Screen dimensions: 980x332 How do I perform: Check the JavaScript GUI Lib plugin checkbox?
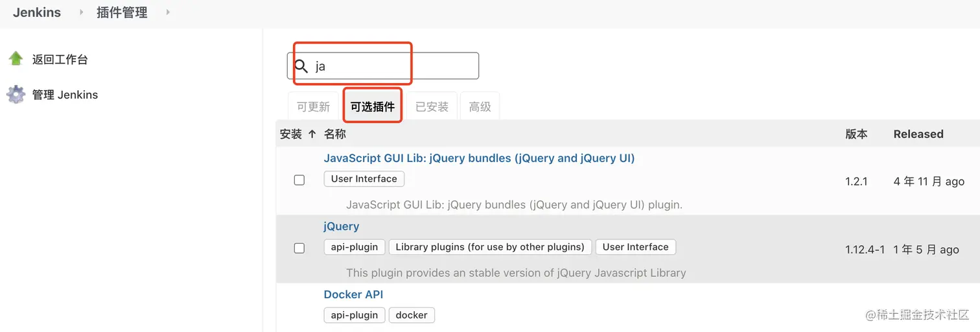[x=299, y=180]
